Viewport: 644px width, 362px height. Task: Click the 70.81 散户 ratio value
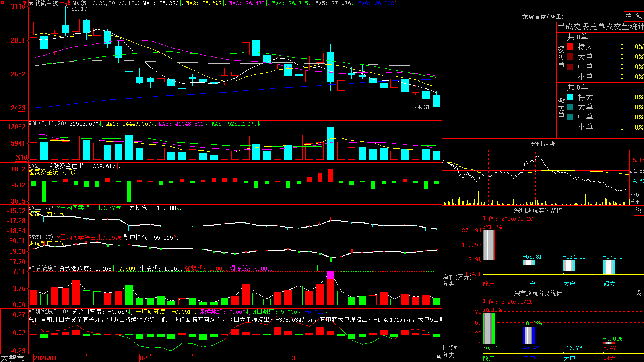coord(490,348)
